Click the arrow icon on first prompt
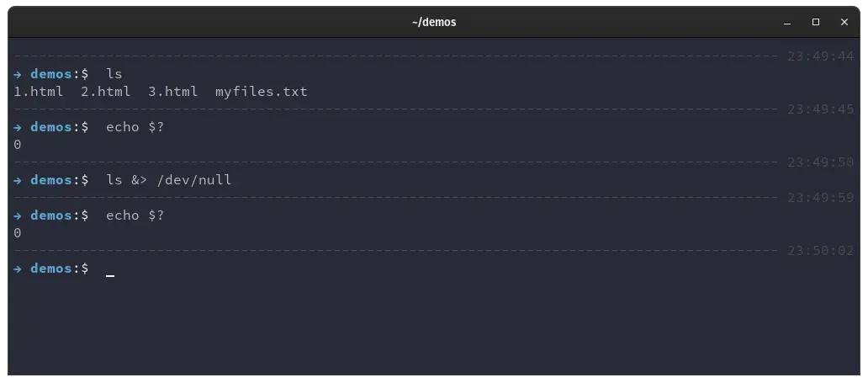The height and width of the screenshot is (383, 868). click(18, 74)
